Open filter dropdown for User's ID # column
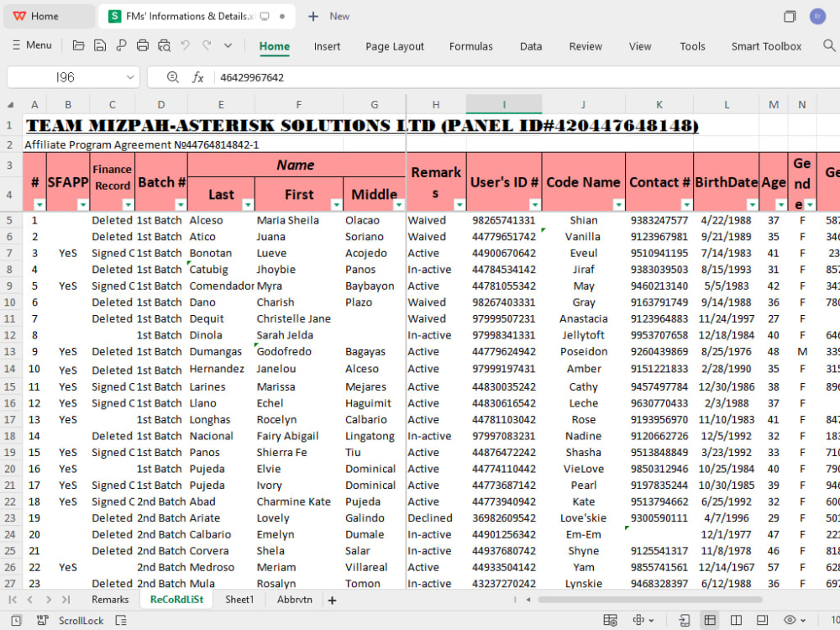840x630 pixels. (x=534, y=205)
